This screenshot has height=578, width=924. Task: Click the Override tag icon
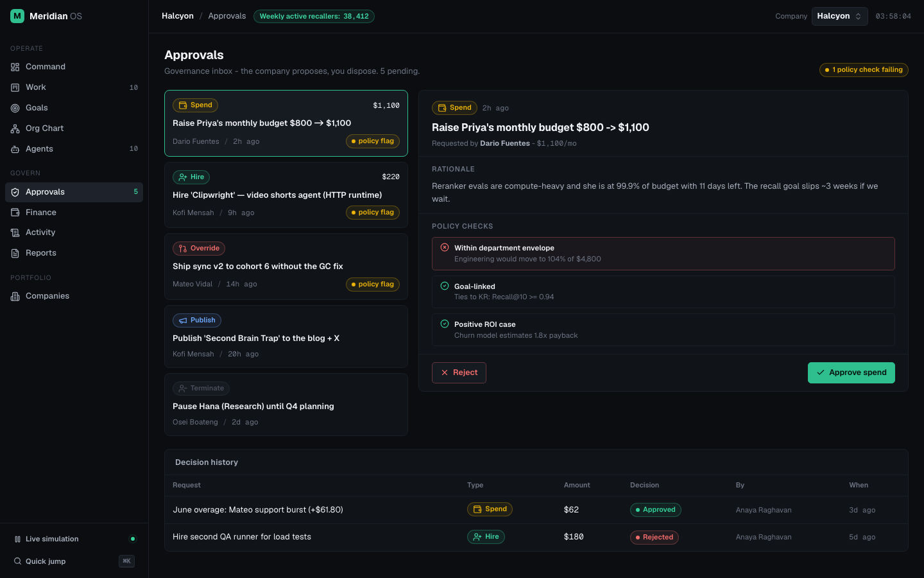tap(183, 249)
